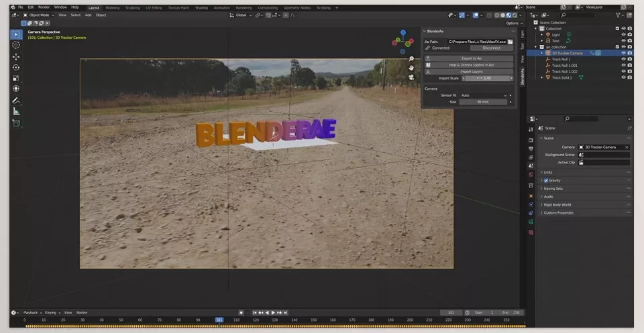Click the Import Layers button
The height and width of the screenshot is (333, 644).
tap(469, 72)
